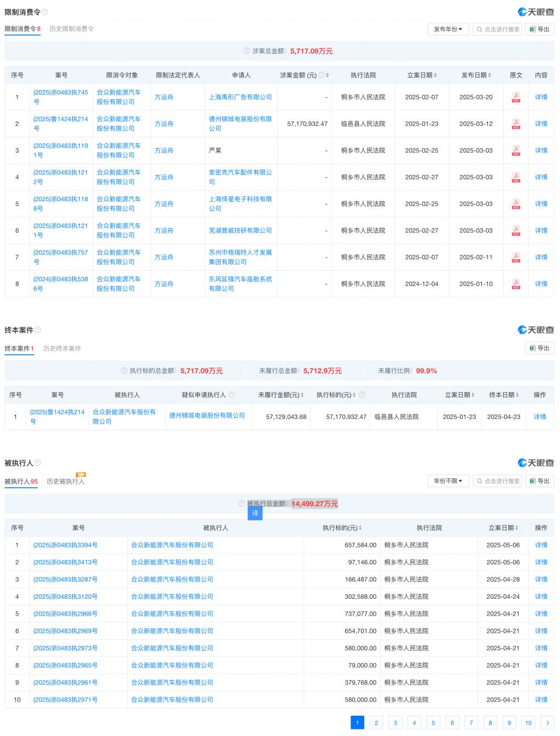Click the translate 译 floating button
This screenshot has width=560, height=736.
pyautogui.click(x=255, y=513)
